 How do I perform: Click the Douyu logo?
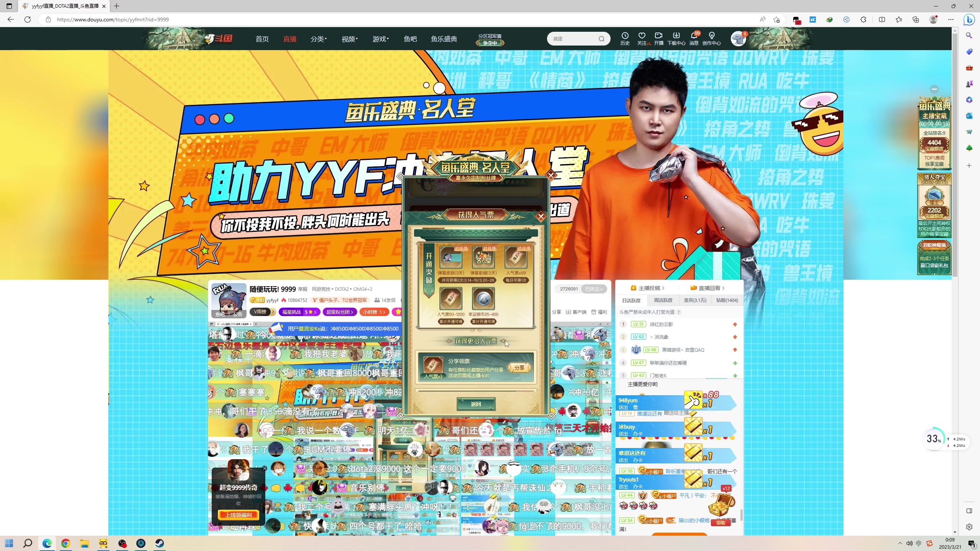tap(219, 39)
